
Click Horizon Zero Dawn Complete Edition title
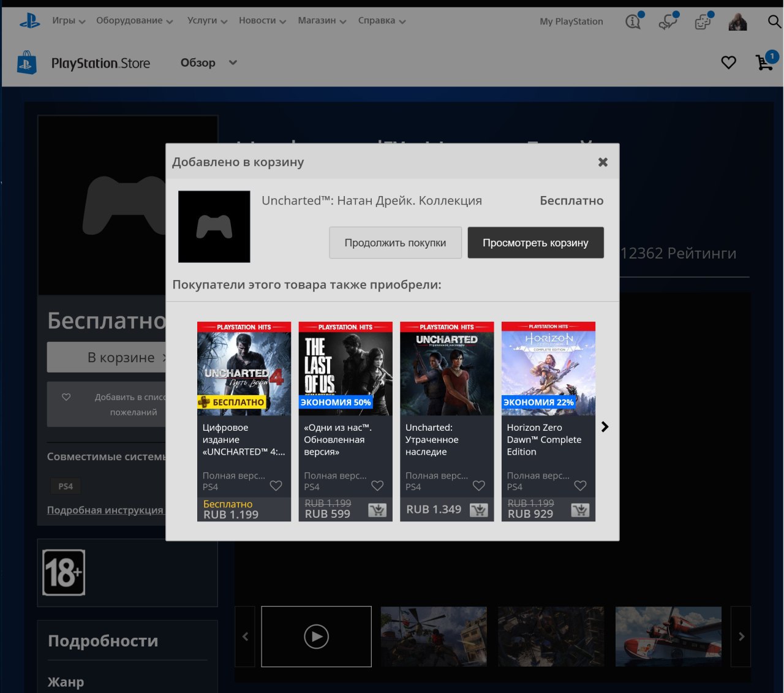[544, 439]
